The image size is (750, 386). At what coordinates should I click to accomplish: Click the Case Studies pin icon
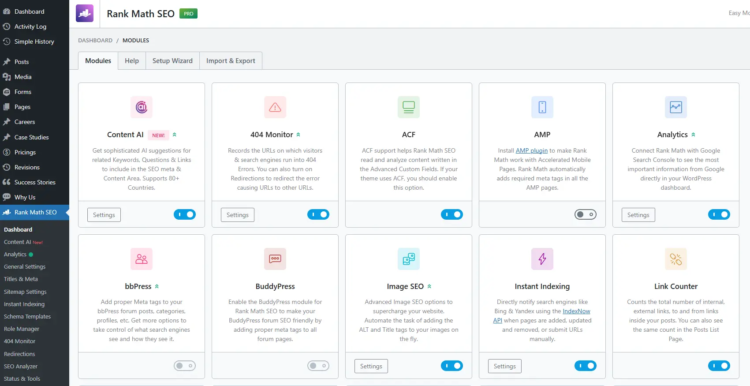point(6,137)
